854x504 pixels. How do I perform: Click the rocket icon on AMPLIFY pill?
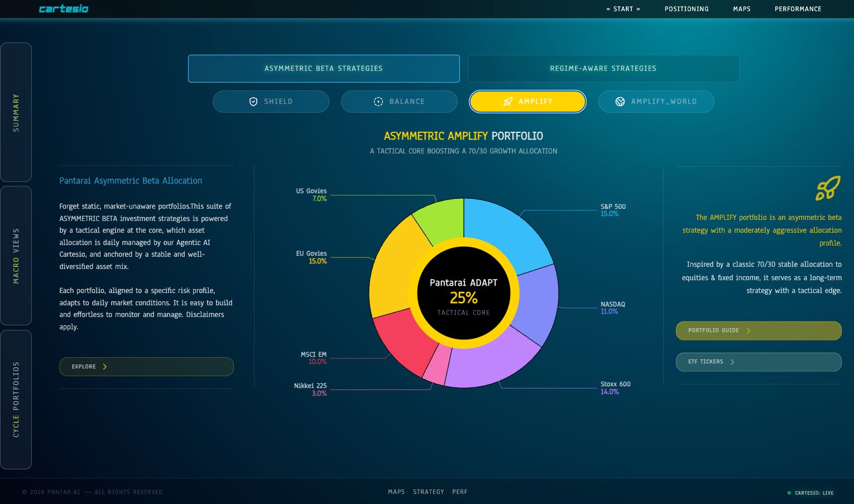508,102
